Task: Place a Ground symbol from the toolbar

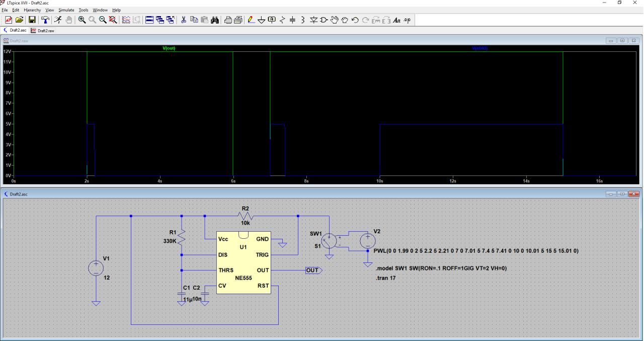Action: click(x=261, y=20)
